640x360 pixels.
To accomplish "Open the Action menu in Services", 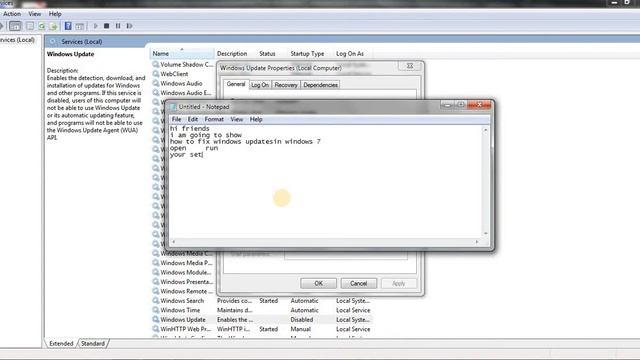I will click(12, 14).
